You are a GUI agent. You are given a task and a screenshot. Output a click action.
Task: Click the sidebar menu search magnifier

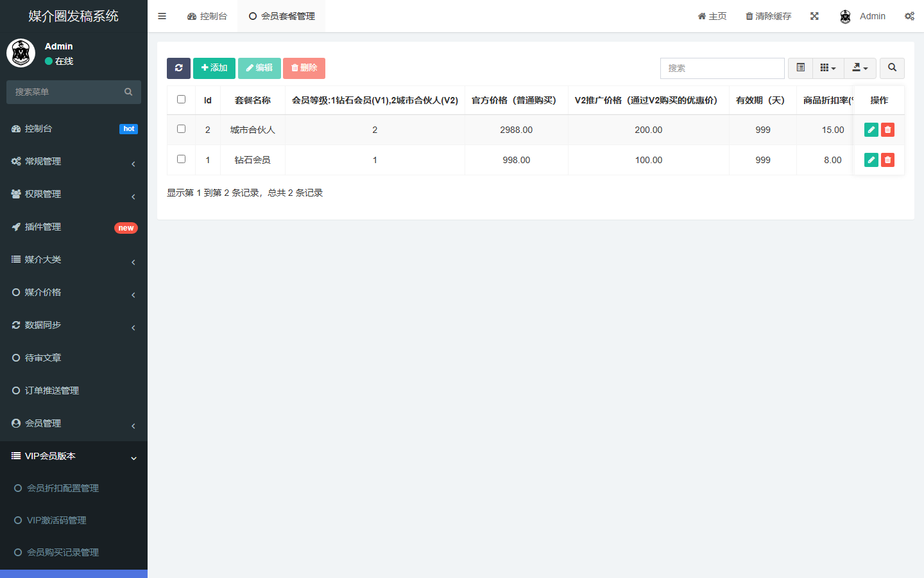[128, 92]
